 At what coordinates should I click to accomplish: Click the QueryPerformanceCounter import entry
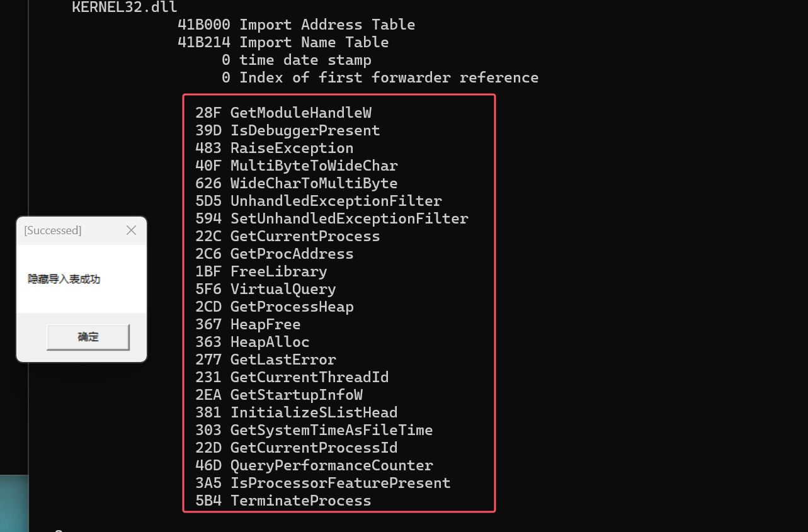tap(314, 465)
